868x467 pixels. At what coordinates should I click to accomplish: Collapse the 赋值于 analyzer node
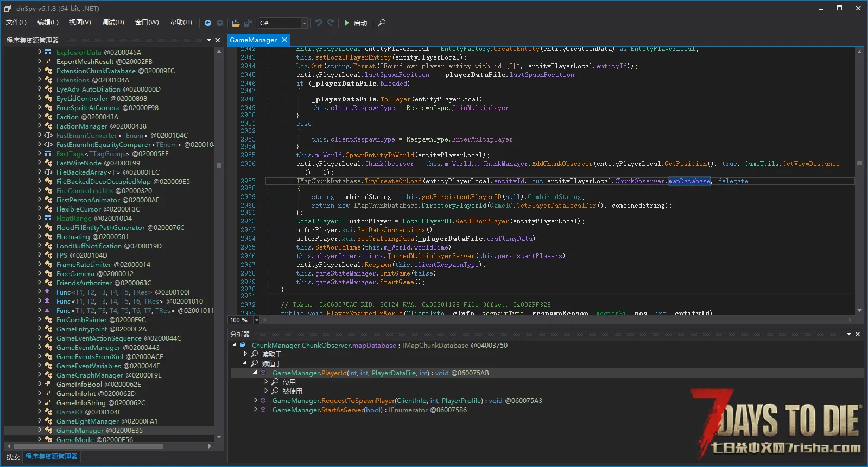pyautogui.click(x=245, y=363)
